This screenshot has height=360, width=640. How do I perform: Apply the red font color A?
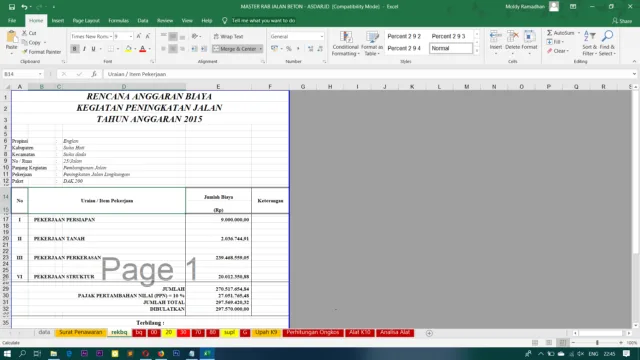point(142,49)
